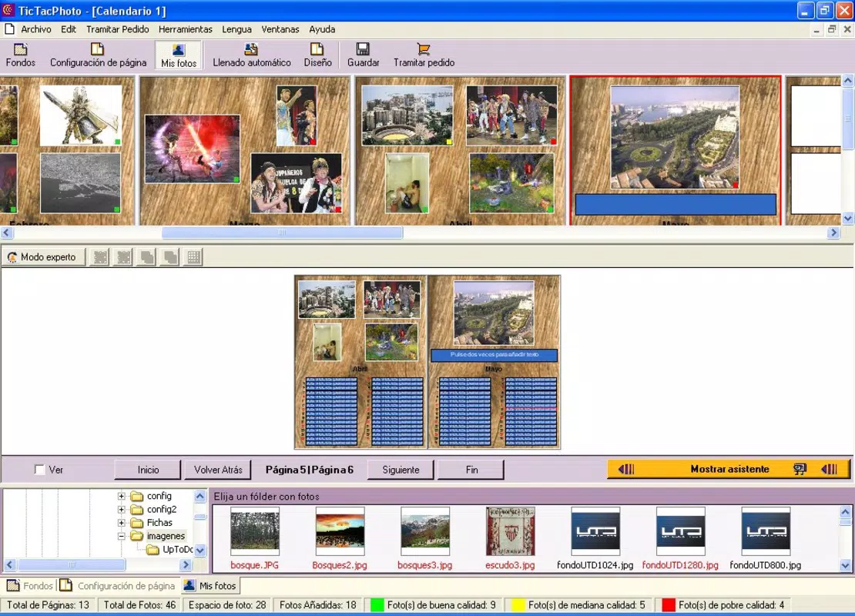Select the imagenes folder in tree

tap(166, 536)
